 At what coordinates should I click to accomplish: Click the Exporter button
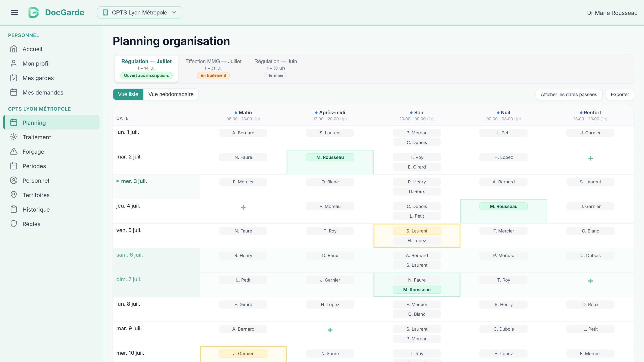620,95
